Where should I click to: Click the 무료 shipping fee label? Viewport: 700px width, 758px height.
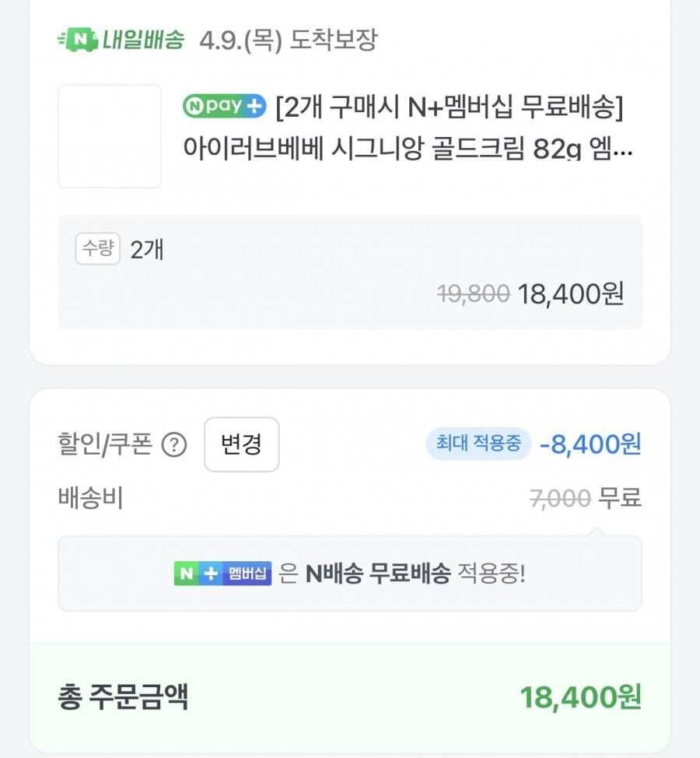coord(620,498)
